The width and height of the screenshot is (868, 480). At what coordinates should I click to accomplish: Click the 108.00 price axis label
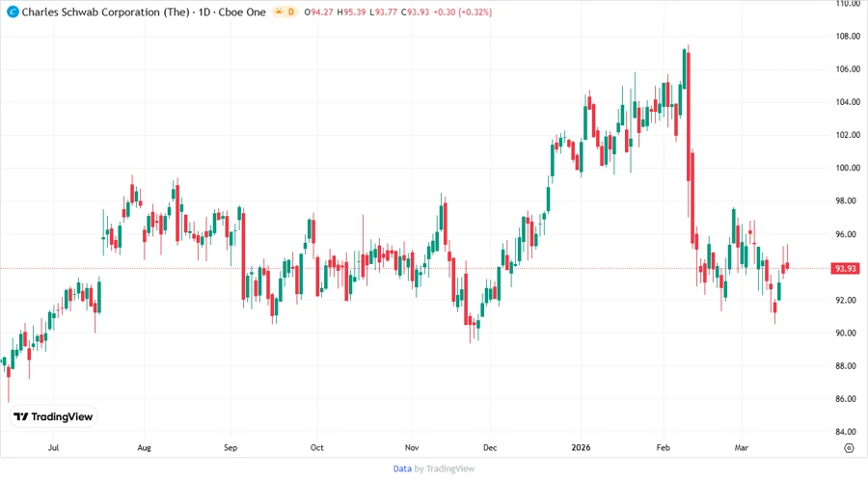click(848, 37)
